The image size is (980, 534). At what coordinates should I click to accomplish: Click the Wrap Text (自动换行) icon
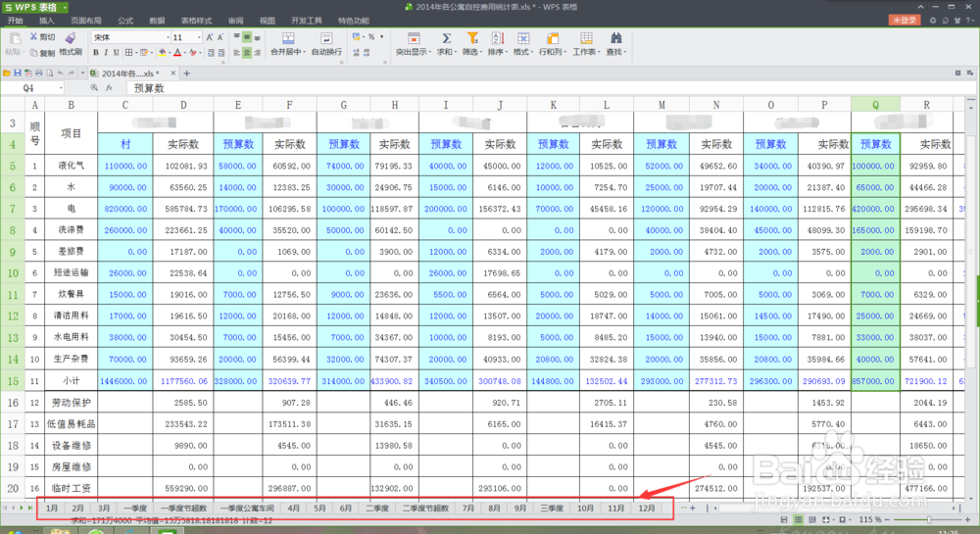click(x=325, y=38)
